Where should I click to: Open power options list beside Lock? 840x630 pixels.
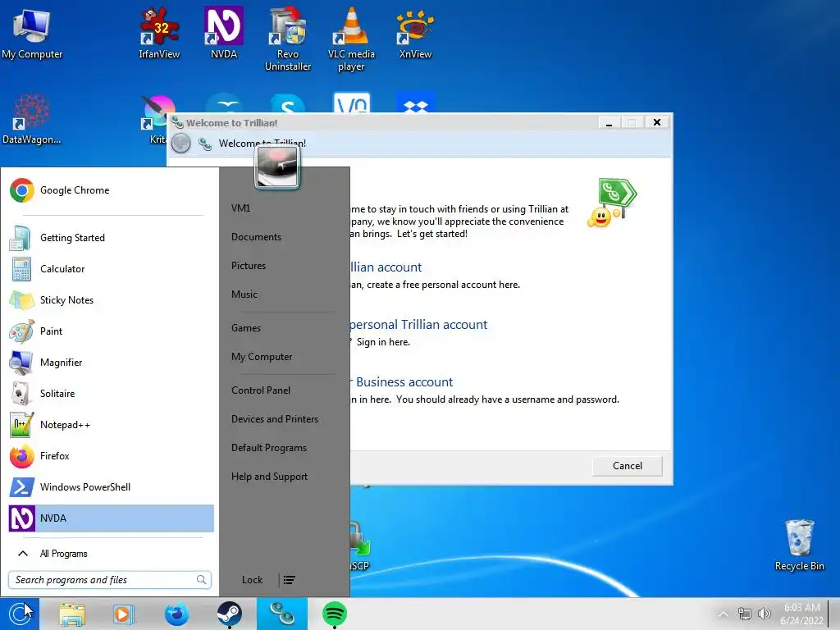290,580
